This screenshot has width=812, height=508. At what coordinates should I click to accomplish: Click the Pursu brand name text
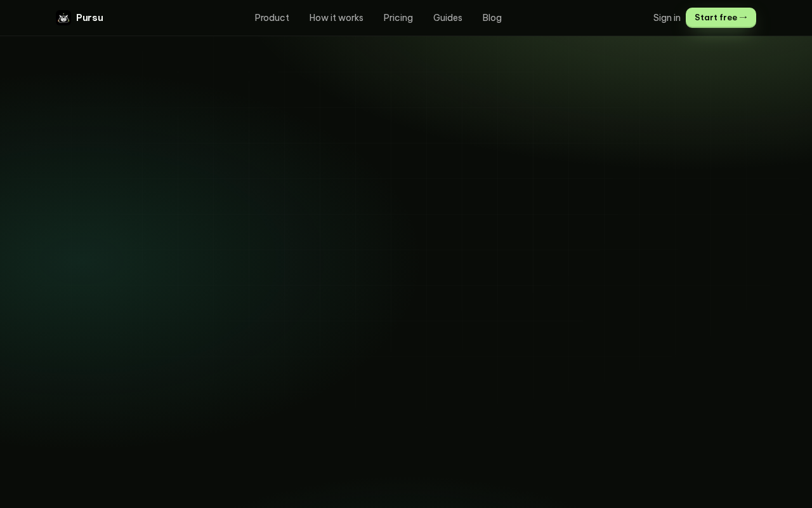89,18
